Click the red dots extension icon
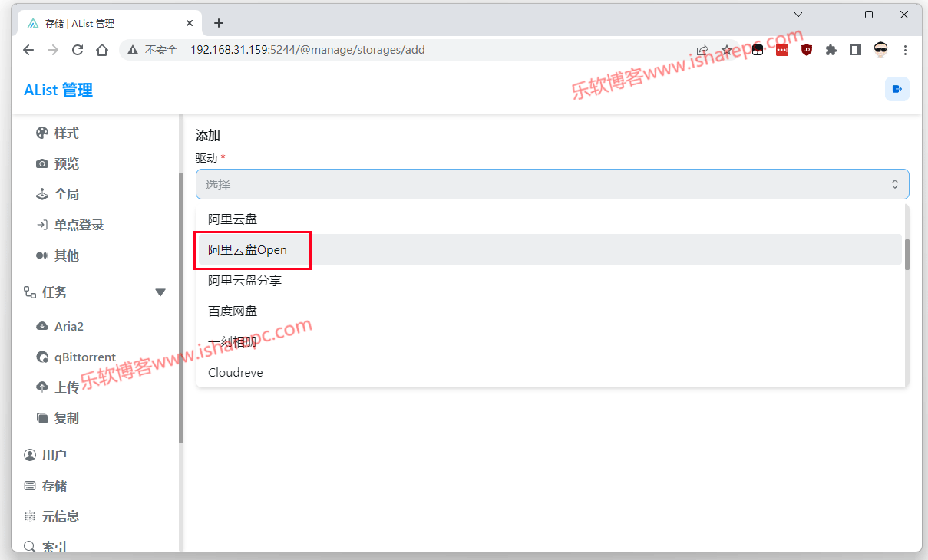The image size is (928, 560). click(781, 50)
